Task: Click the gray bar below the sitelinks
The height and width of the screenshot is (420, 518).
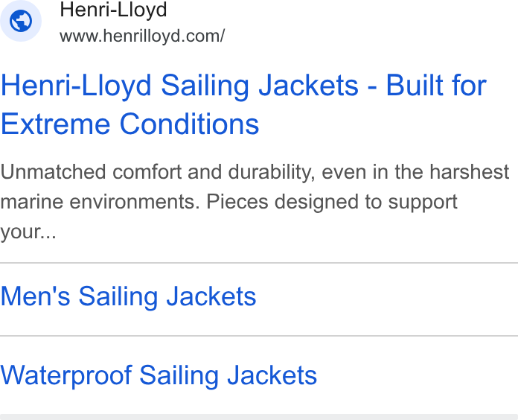Action: point(259,417)
